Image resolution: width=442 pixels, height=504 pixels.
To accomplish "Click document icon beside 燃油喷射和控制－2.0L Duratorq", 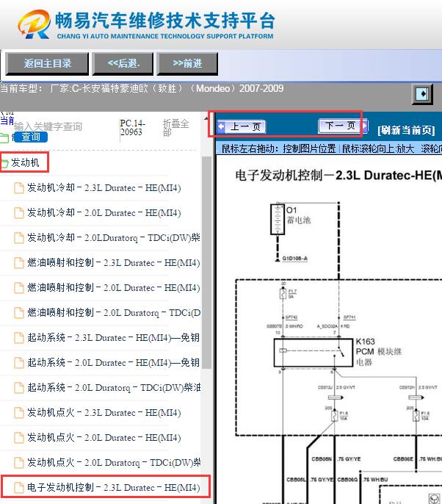I will point(19,313).
